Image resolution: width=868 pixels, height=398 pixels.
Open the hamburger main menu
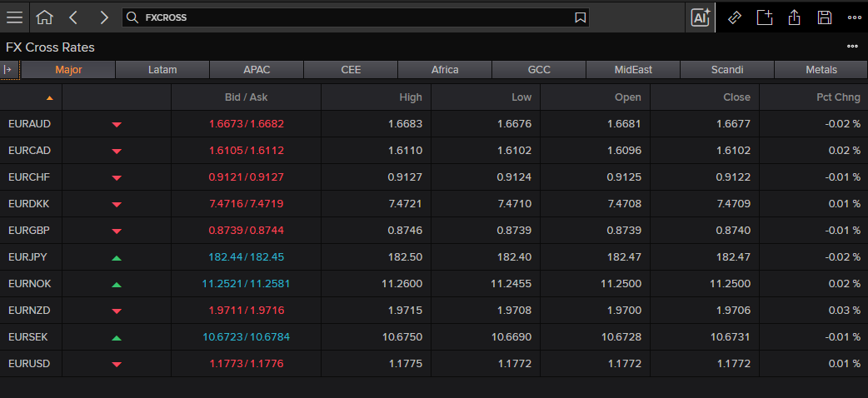tap(14, 17)
